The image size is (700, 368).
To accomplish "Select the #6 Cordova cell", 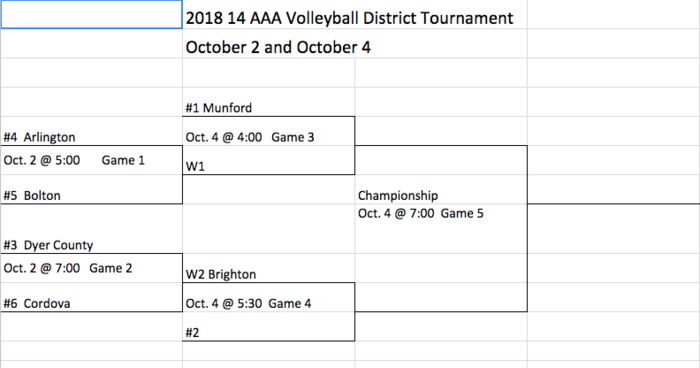I will point(92,297).
